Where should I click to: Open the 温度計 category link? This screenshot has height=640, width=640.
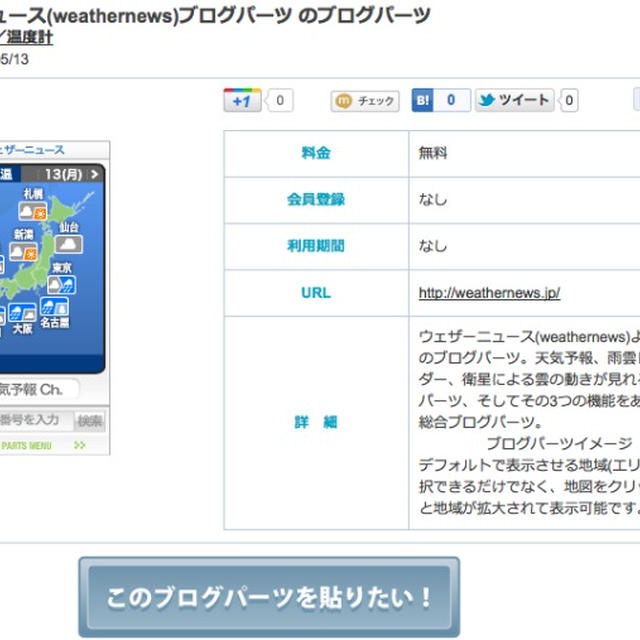tap(29, 38)
